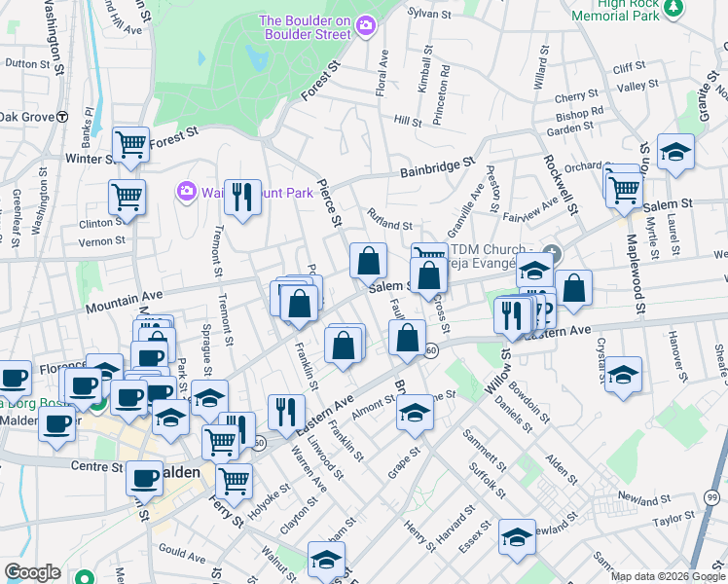728x584 pixels.
Task: Click the Oak Grove T station icon
Action: click(62, 117)
